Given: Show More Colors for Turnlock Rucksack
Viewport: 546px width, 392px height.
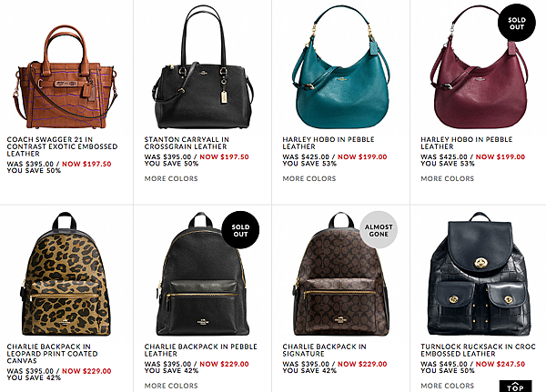Looking at the screenshot, I should pos(448,386).
